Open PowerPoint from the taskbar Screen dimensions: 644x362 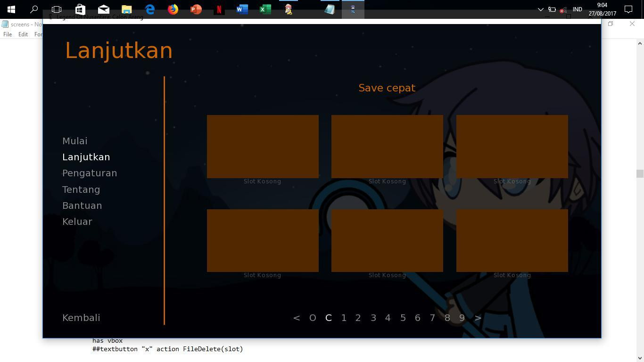196,9
